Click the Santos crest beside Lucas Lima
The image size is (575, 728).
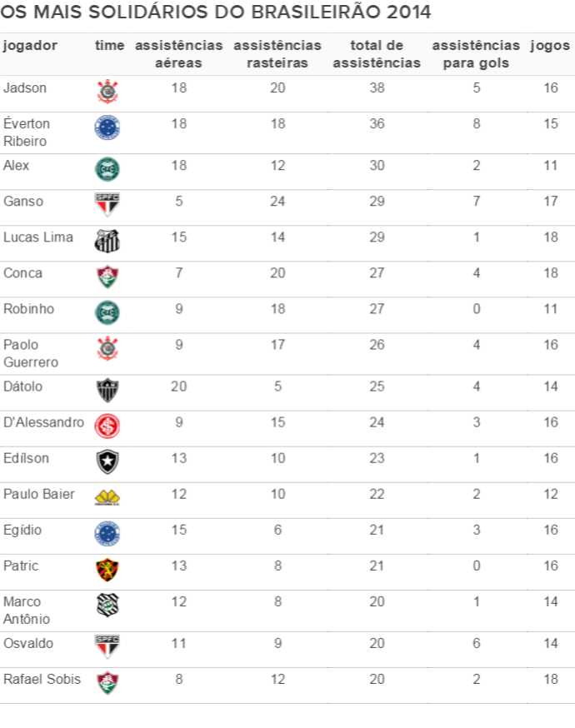[x=107, y=241]
